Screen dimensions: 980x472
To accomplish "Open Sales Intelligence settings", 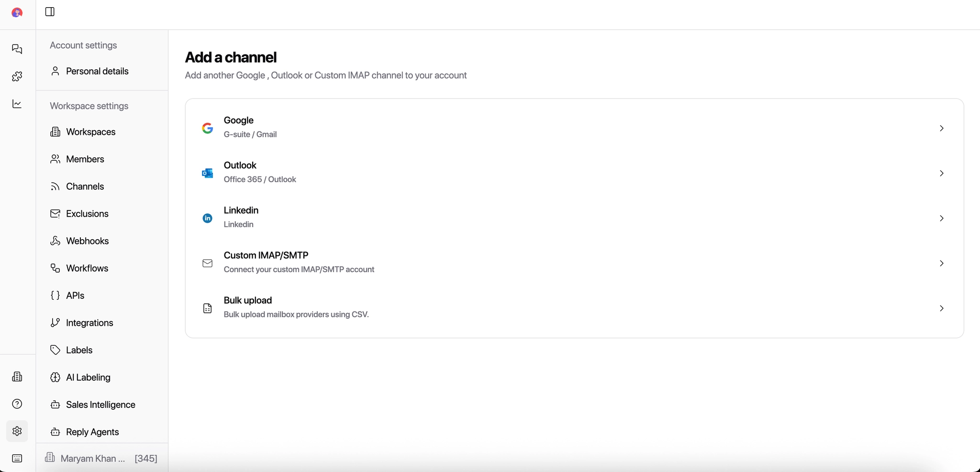I will [100, 405].
